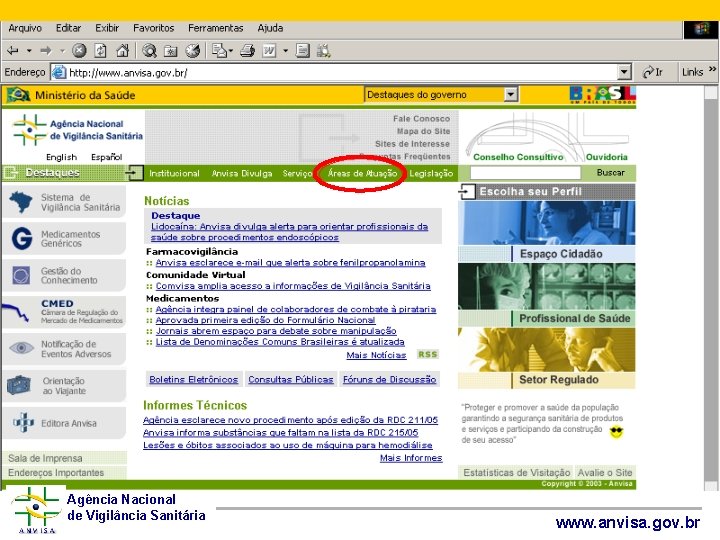Open the Favoritos menu

pyautogui.click(x=154, y=28)
